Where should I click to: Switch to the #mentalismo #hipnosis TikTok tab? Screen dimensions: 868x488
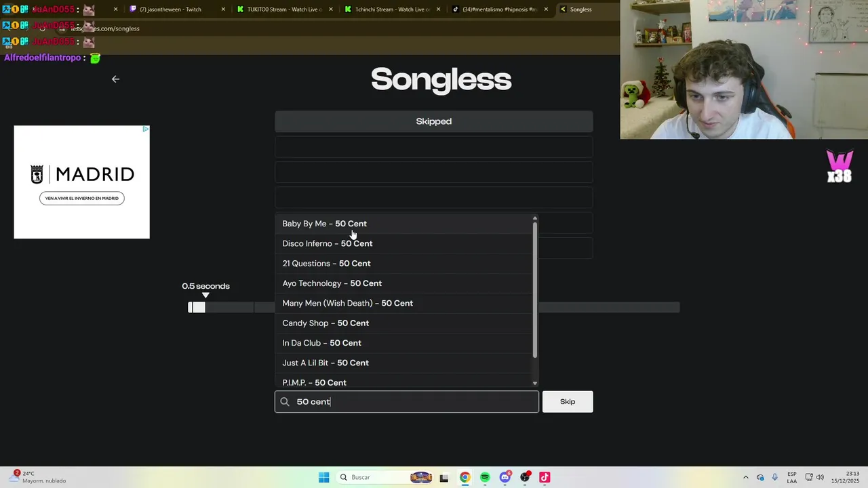click(x=500, y=9)
